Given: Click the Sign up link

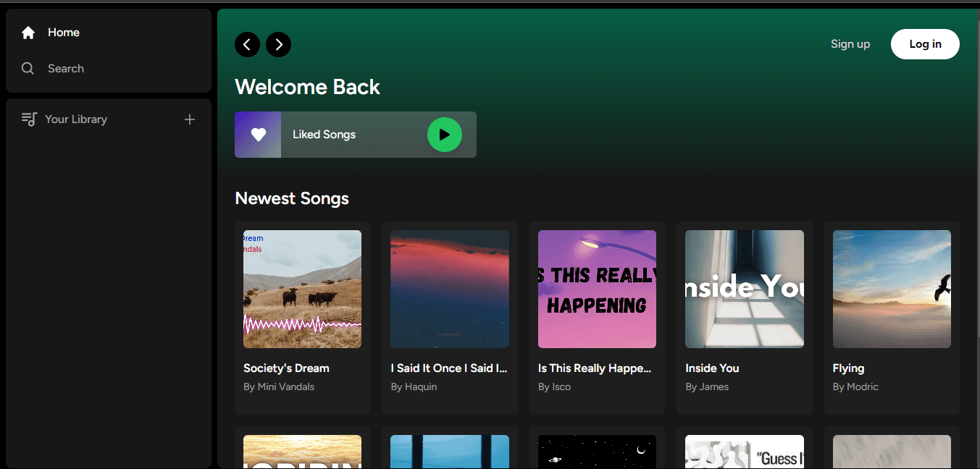Looking at the screenshot, I should point(850,44).
